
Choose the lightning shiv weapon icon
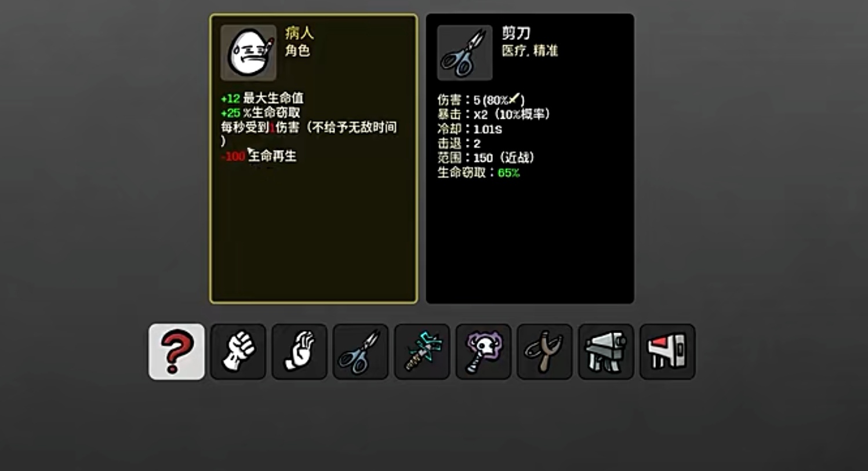(x=422, y=352)
